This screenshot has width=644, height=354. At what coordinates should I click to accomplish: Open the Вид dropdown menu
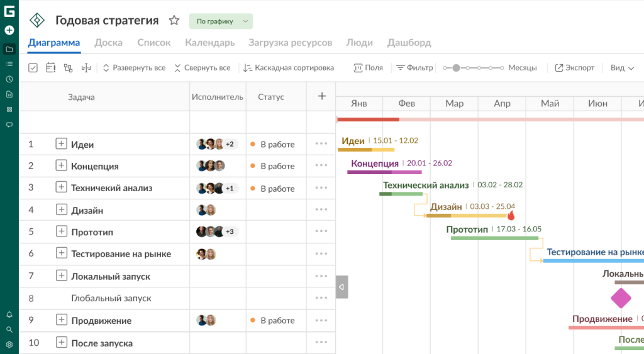point(622,68)
